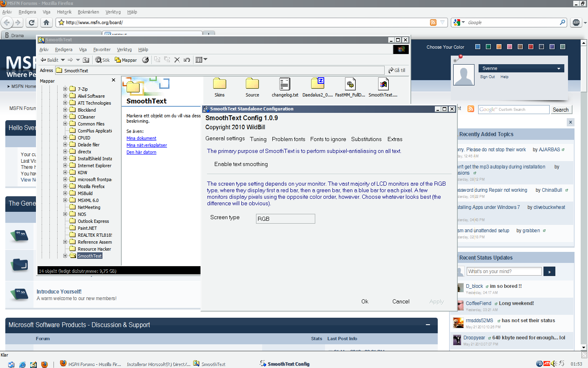Click the Firefox quick launch icon in taskbar

(45, 364)
